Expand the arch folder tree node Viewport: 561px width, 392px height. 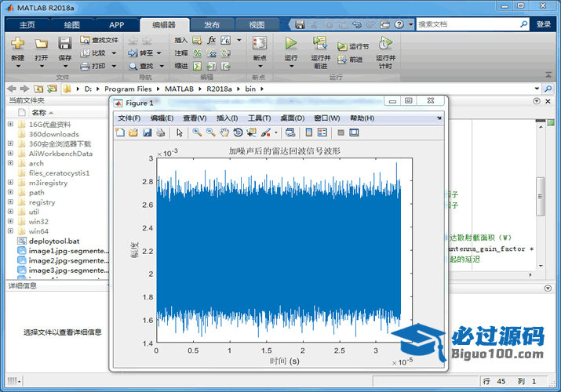coord(10,163)
